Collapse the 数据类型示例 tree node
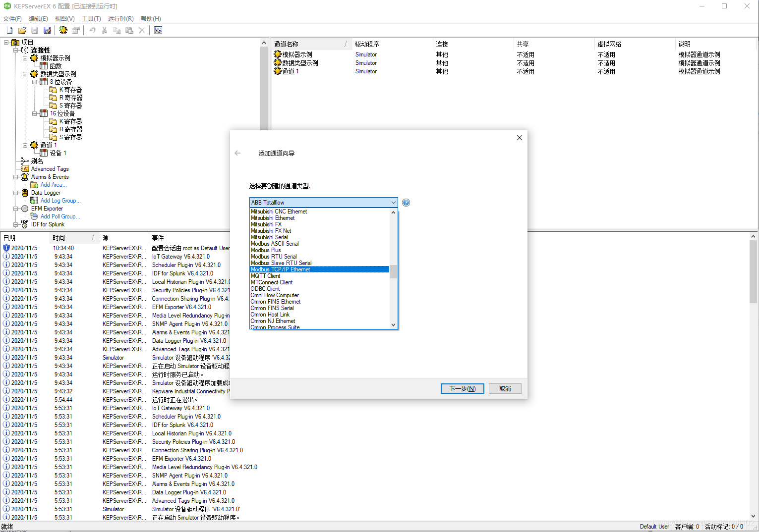Screen dimensions: 759x532 click(x=25, y=74)
